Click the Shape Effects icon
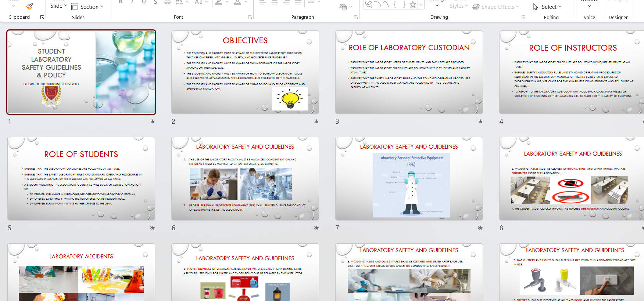Image resolution: width=644 pixels, height=301 pixels. [x=476, y=7]
